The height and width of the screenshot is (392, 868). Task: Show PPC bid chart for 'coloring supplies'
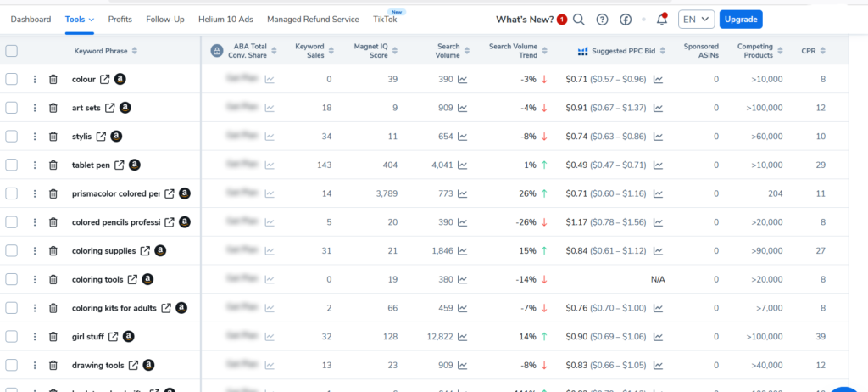pyautogui.click(x=658, y=250)
